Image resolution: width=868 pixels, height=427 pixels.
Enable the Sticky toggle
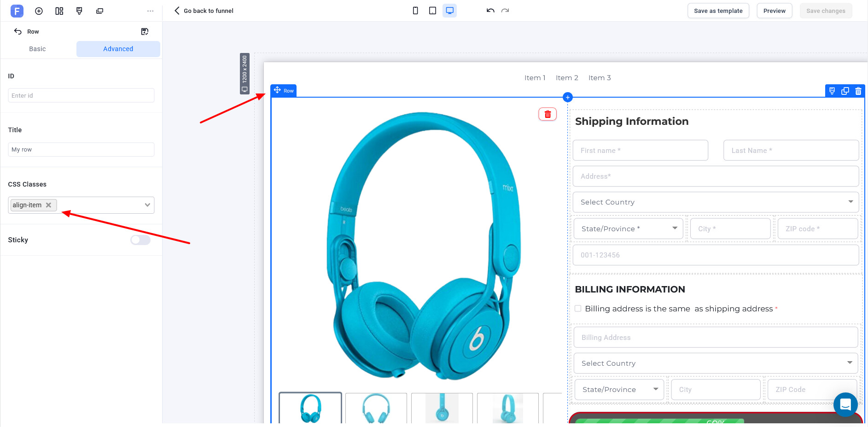point(140,240)
